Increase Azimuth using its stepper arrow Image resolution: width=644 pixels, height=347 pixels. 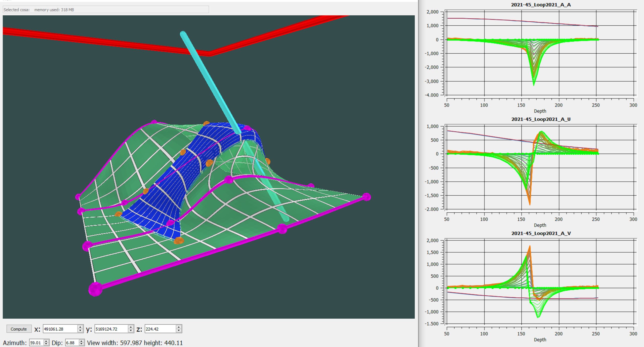(x=46, y=341)
